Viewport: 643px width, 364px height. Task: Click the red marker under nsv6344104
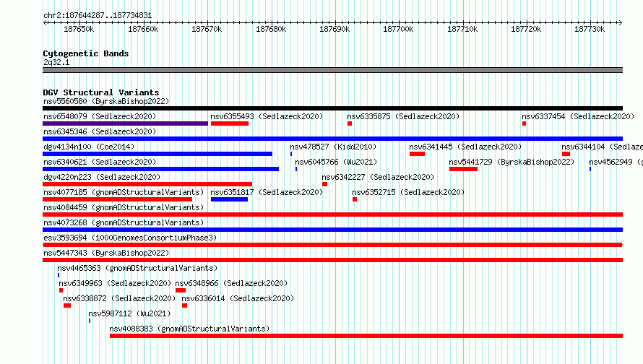[566, 154]
